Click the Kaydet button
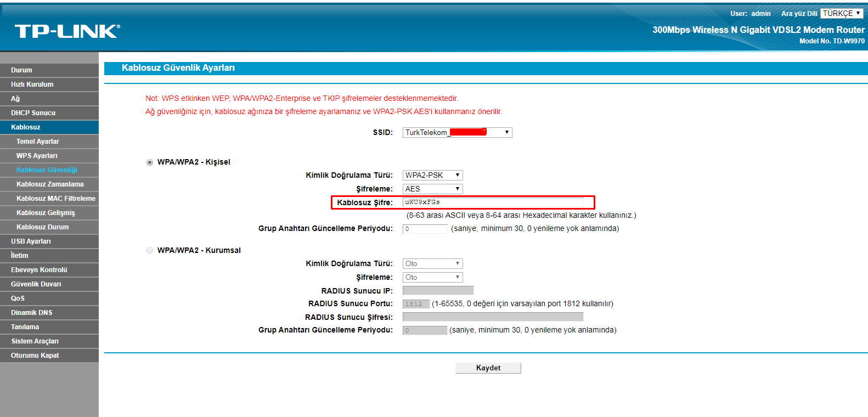 (x=488, y=368)
